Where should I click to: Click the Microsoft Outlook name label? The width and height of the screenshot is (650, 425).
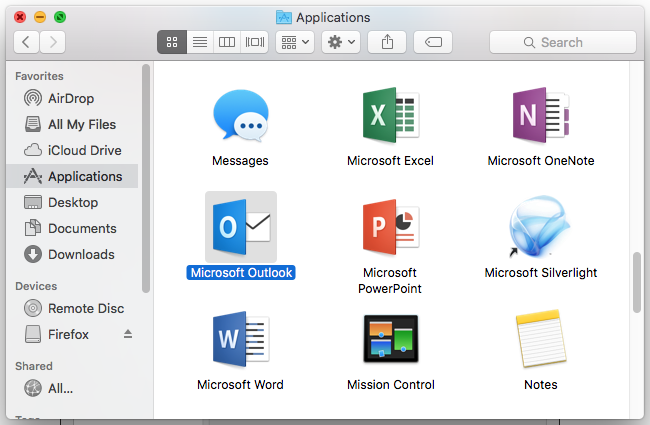pyautogui.click(x=241, y=273)
